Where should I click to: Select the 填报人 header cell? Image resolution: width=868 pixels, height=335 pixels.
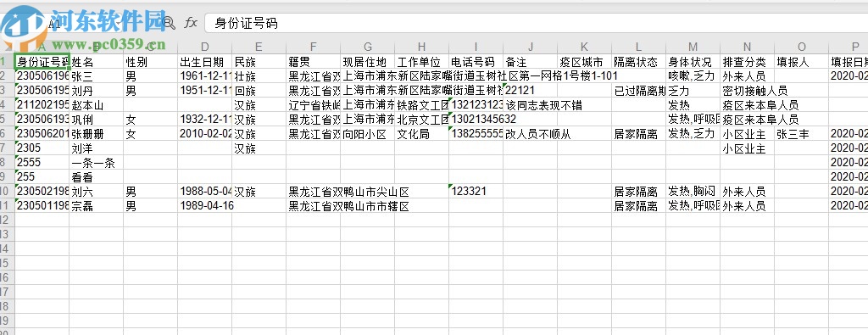coord(802,61)
